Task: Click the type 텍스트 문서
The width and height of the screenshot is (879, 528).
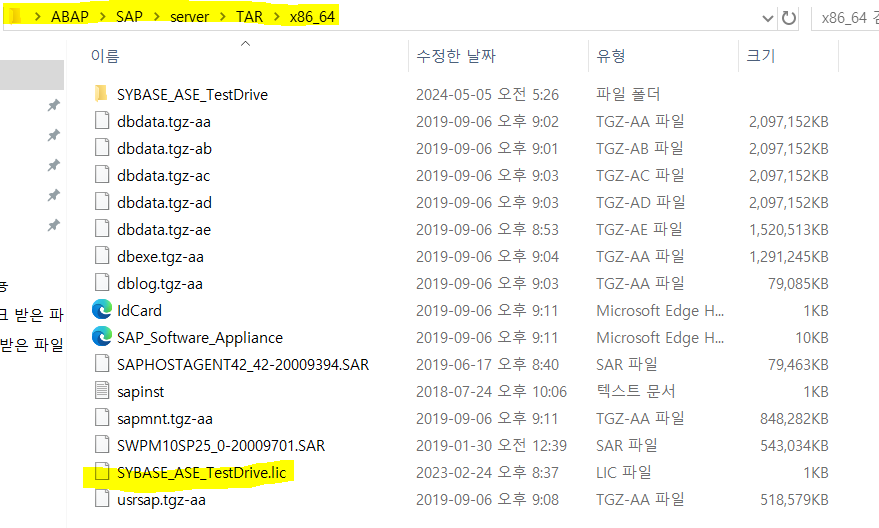Action: click(x=636, y=391)
